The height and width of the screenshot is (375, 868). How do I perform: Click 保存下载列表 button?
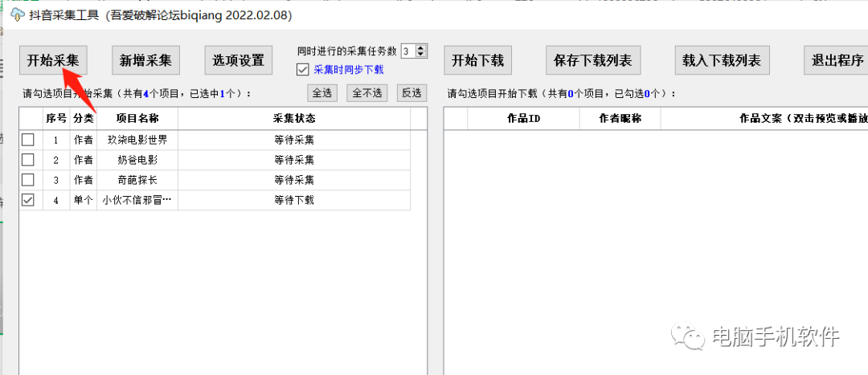(x=593, y=59)
